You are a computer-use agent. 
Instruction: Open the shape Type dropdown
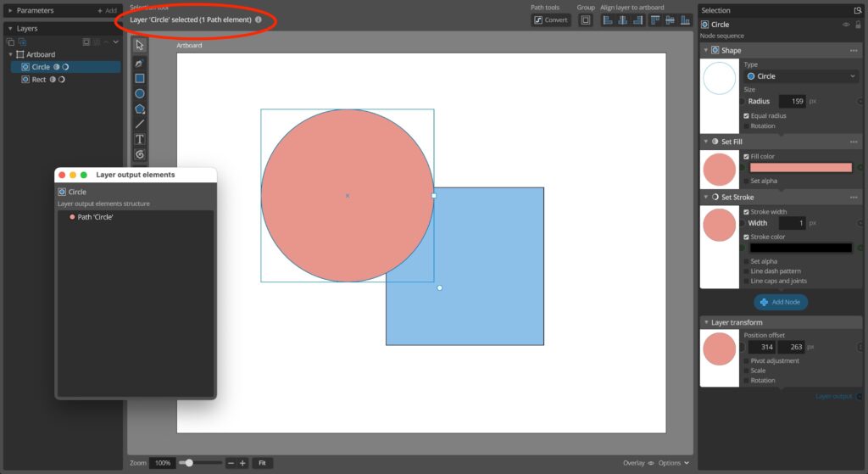801,76
